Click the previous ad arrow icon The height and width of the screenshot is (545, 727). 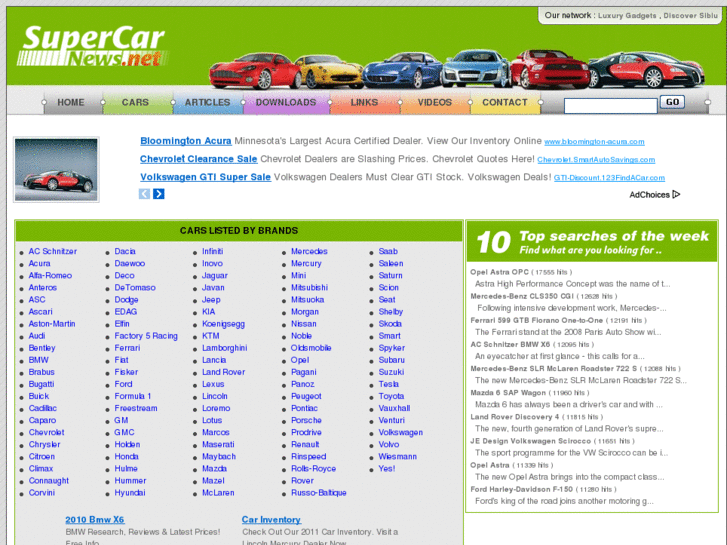[145, 194]
